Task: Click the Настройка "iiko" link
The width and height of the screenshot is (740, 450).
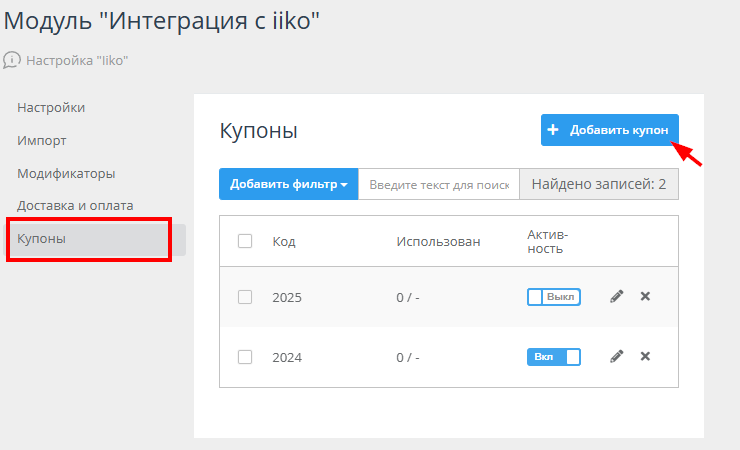Action: [77, 60]
